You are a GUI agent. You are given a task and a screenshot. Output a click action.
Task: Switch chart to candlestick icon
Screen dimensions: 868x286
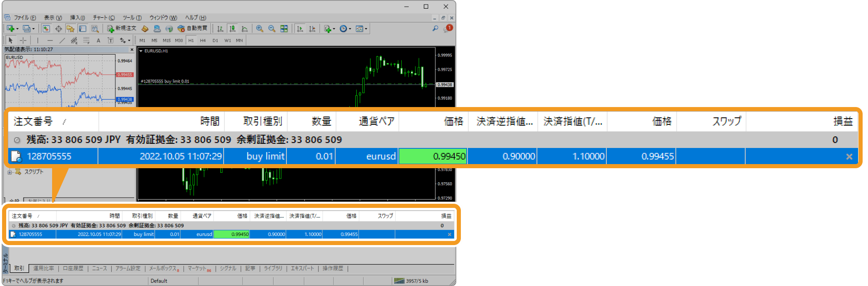pyautogui.click(x=233, y=29)
